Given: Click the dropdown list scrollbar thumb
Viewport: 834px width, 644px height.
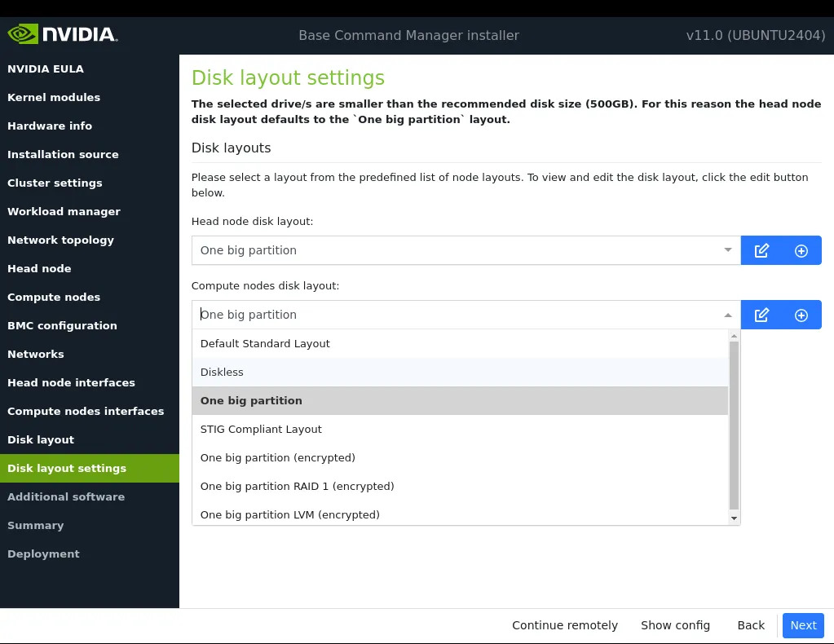Looking at the screenshot, I should click(734, 426).
